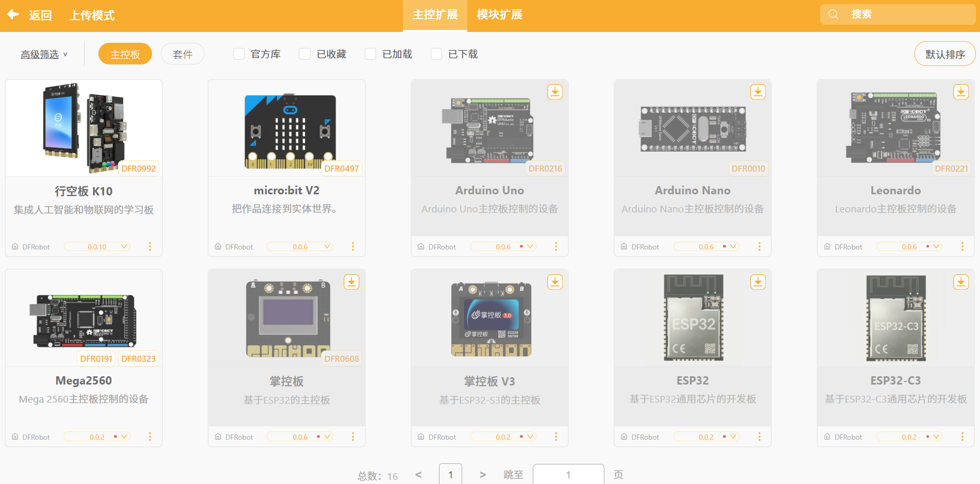
Task: Focus the 搜索 search field
Action: (898, 14)
